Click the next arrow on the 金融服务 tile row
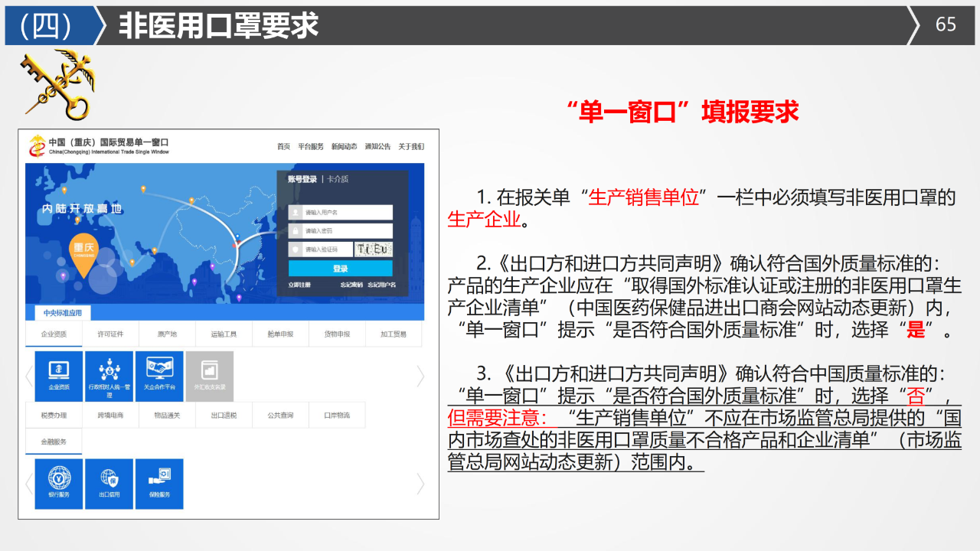The image size is (980, 551). click(420, 484)
